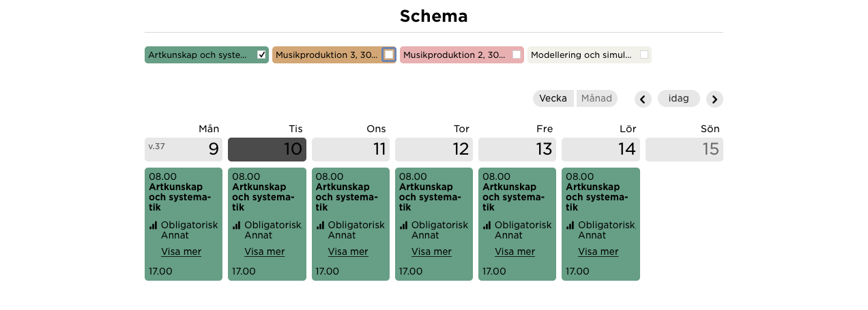Switch to the Månad view tab
This screenshot has width=868, height=310.
596,98
